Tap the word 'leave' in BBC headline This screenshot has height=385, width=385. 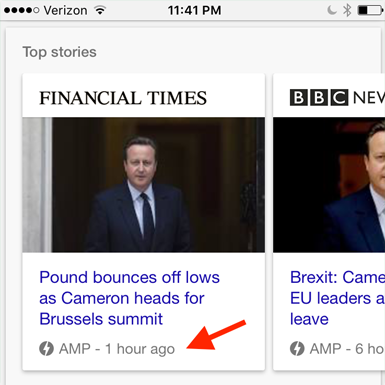click(x=309, y=319)
